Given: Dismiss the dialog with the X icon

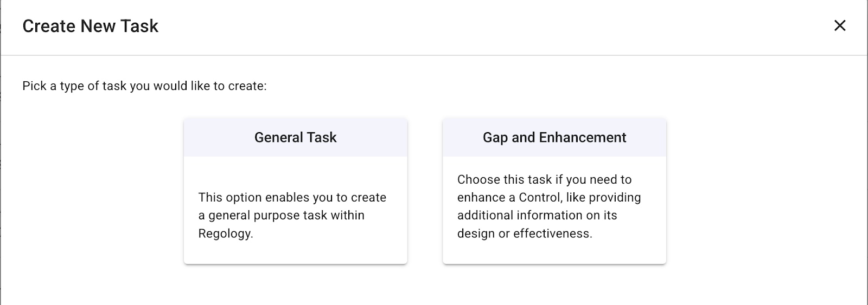Looking at the screenshot, I should pyautogui.click(x=839, y=25).
